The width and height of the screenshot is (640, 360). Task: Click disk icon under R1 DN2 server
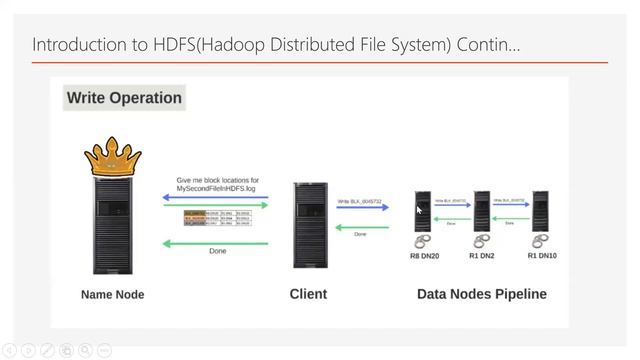click(482, 241)
